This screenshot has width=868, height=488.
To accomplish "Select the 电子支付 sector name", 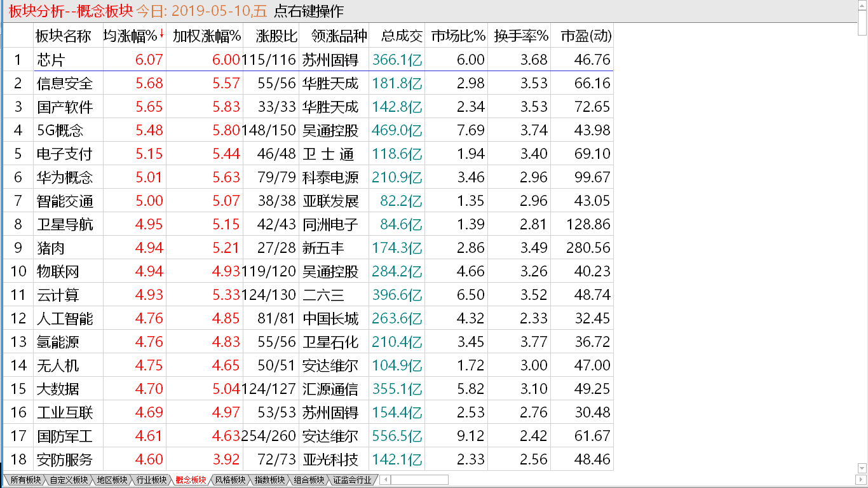I will 65,154.
